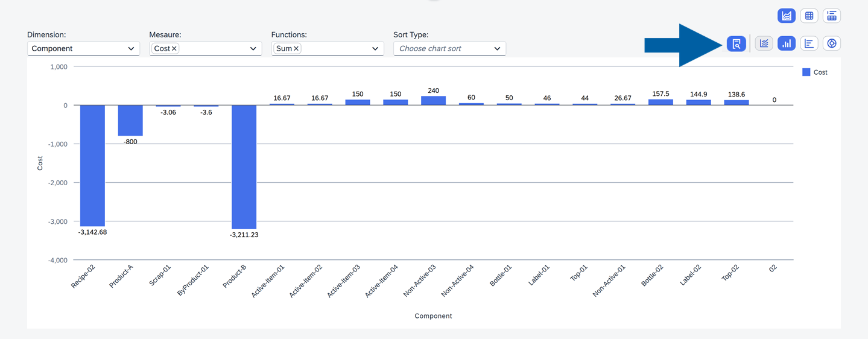Select the Product-A bar labeled -800
868x339 pixels.
[x=130, y=121]
